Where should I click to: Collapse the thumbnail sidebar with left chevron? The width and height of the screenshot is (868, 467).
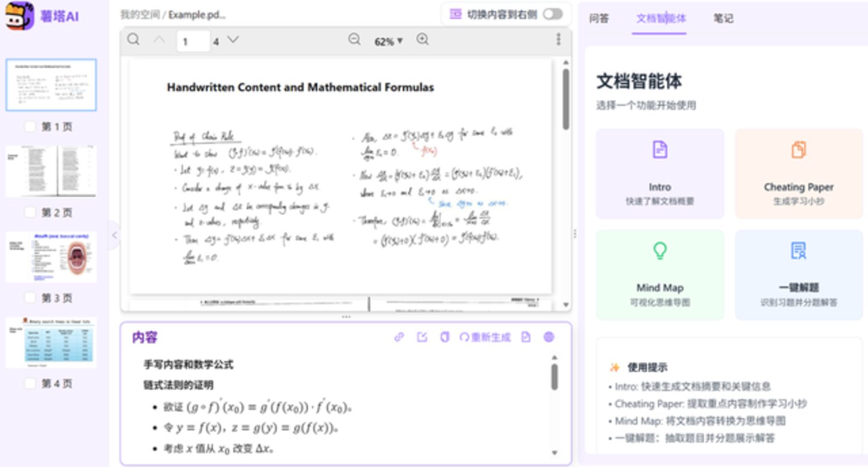pyautogui.click(x=115, y=235)
